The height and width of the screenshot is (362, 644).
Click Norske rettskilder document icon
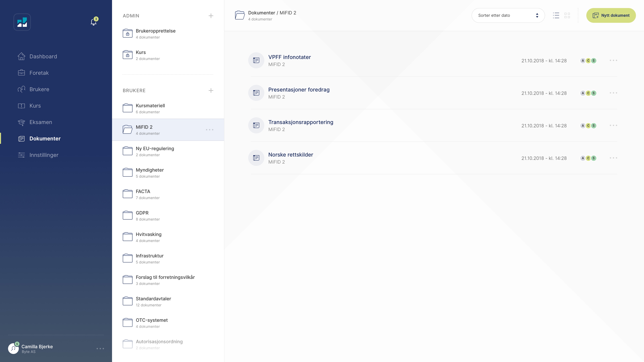tap(256, 158)
